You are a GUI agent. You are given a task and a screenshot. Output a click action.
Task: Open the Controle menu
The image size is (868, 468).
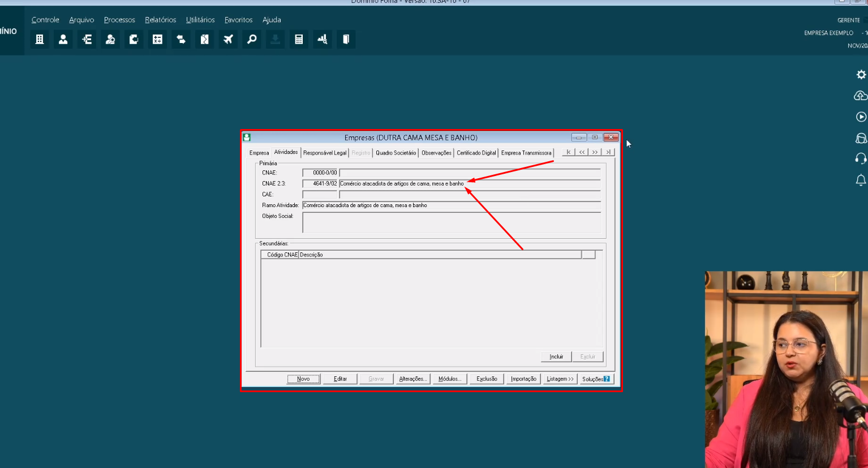click(45, 20)
